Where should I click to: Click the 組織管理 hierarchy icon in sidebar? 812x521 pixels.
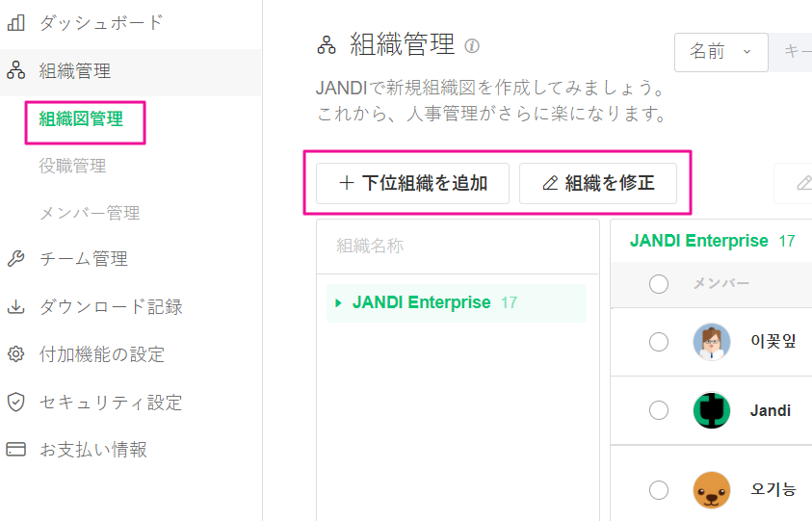point(16,70)
